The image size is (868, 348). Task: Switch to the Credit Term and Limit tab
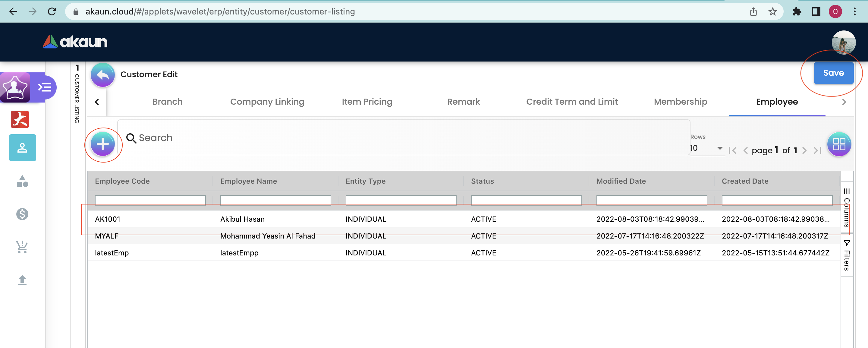[571, 102]
